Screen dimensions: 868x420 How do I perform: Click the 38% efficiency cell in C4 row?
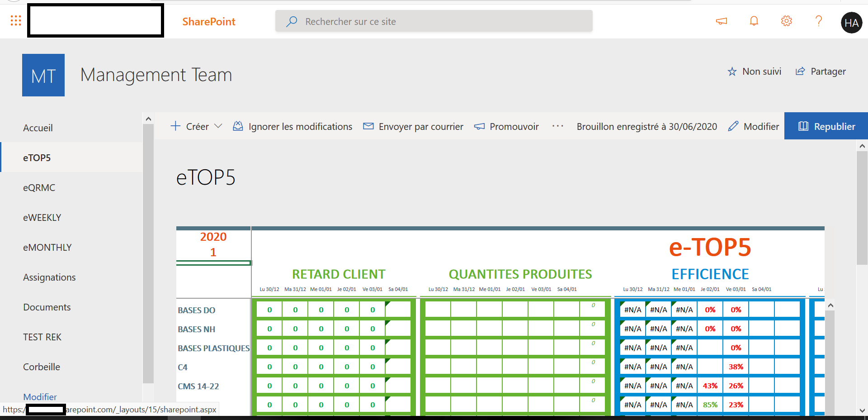[736, 367]
